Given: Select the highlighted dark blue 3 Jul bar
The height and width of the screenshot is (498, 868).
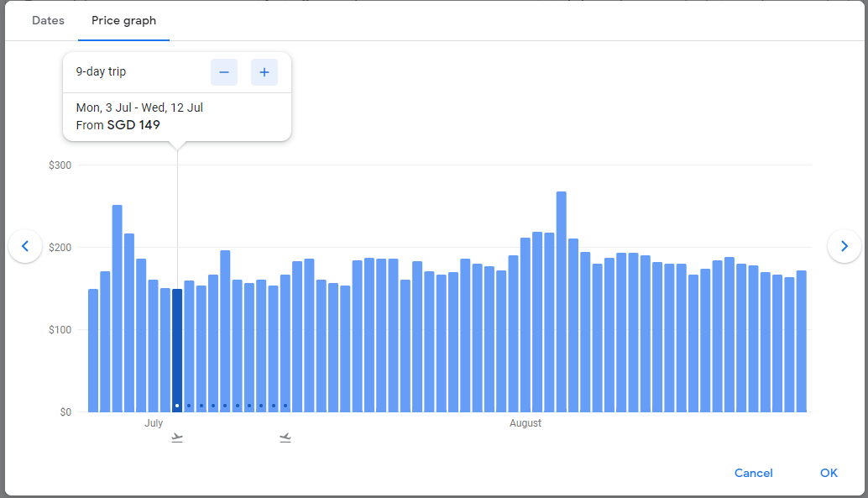Looking at the screenshot, I should [x=177, y=350].
